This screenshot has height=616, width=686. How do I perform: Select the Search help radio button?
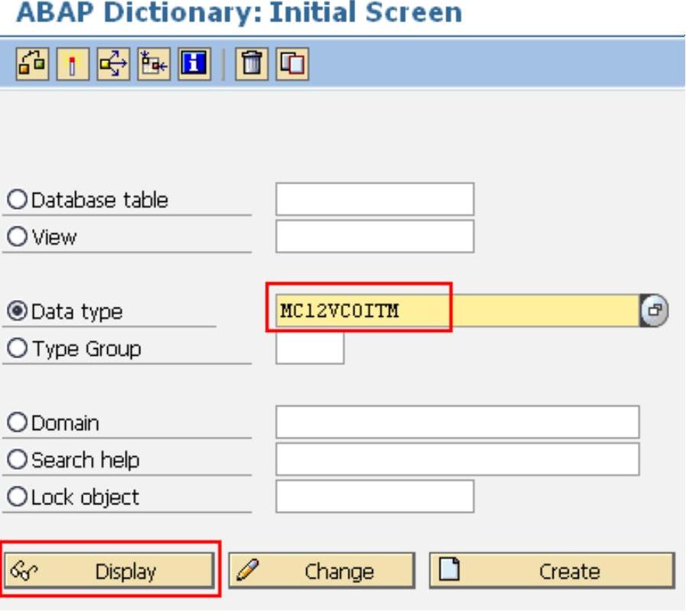tap(17, 460)
